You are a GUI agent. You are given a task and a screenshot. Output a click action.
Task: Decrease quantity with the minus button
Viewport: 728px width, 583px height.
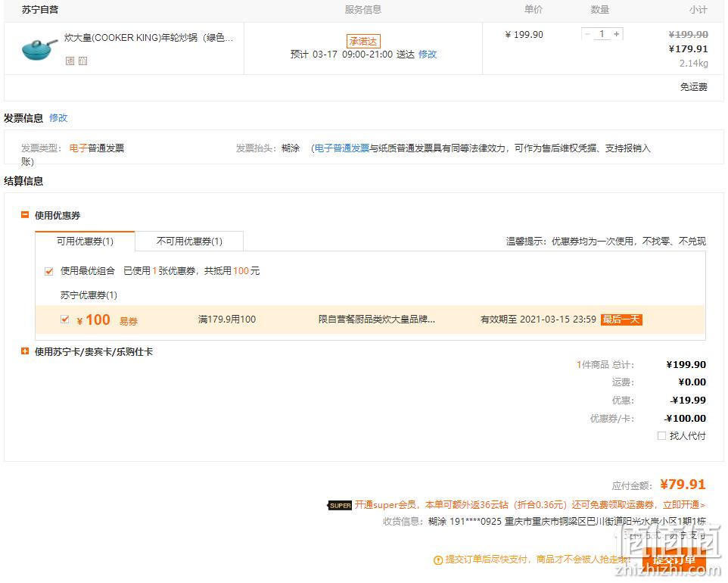[588, 34]
